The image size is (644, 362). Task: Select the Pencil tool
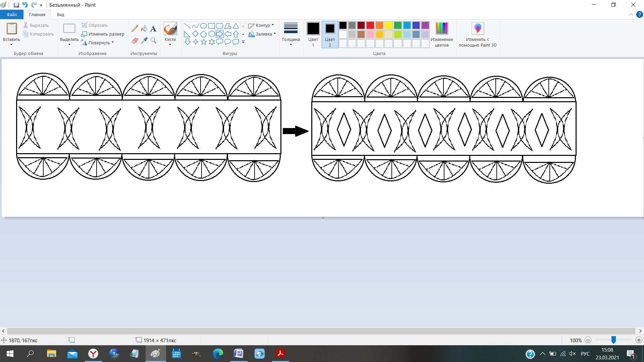coord(135,29)
